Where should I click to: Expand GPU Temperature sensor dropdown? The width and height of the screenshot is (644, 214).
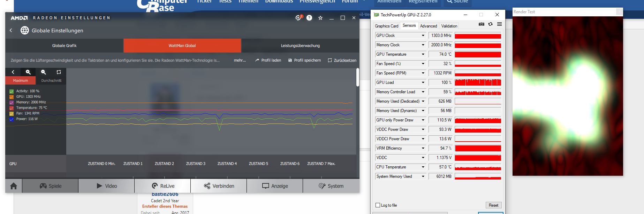[423, 54]
